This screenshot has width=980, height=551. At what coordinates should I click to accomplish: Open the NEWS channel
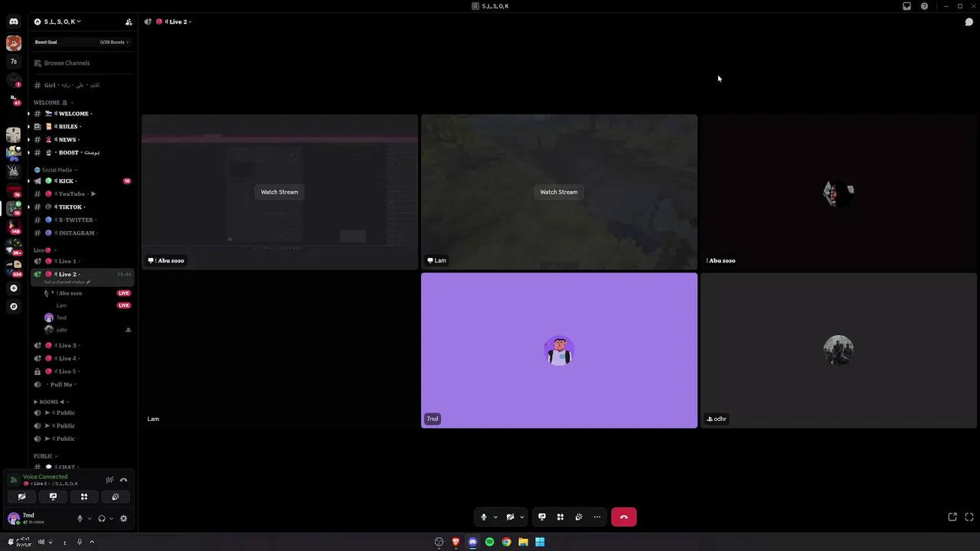pos(83,139)
